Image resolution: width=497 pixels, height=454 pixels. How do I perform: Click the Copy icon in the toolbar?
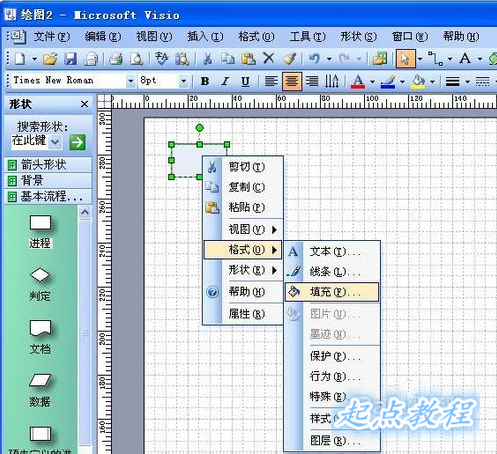coord(228,59)
